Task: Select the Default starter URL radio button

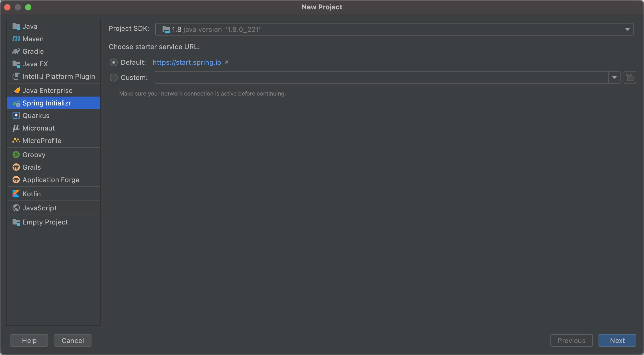Action: (113, 62)
